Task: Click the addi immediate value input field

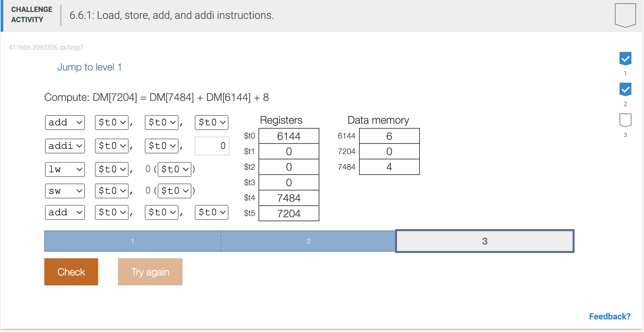Action: [212, 146]
